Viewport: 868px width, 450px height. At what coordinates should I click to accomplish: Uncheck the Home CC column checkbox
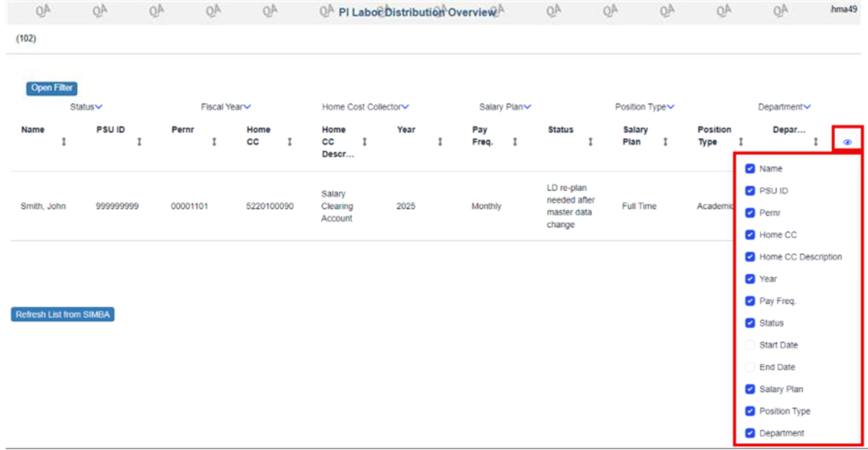tap(750, 235)
